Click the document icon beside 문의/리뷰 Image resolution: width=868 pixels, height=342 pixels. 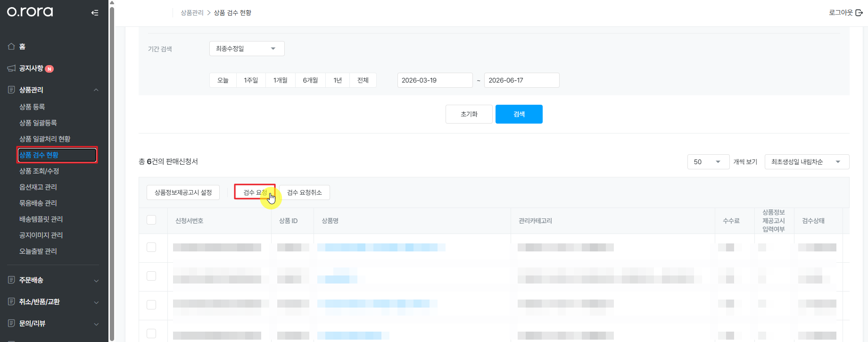[11, 323]
